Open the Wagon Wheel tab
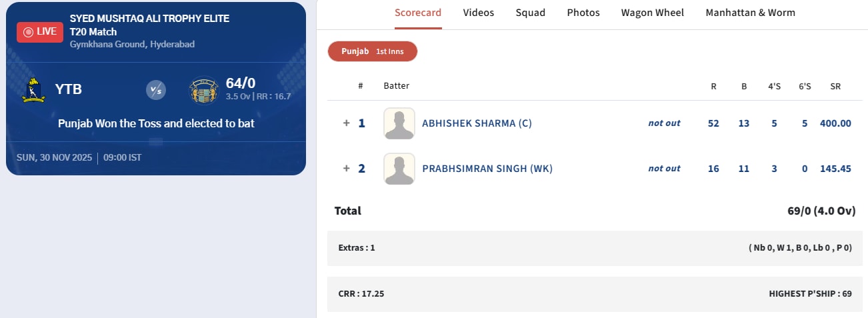The image size is (868, 318). [x=652, y=13]
